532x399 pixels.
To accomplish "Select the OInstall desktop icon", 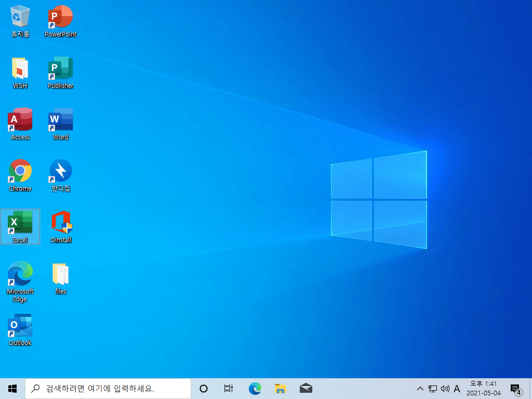I will [x=61, y=227].
